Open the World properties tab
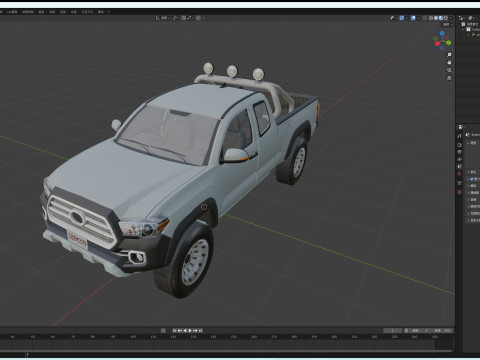Viewport: 480px width, 360px height. pyautogui.click(x=459, y=174)
